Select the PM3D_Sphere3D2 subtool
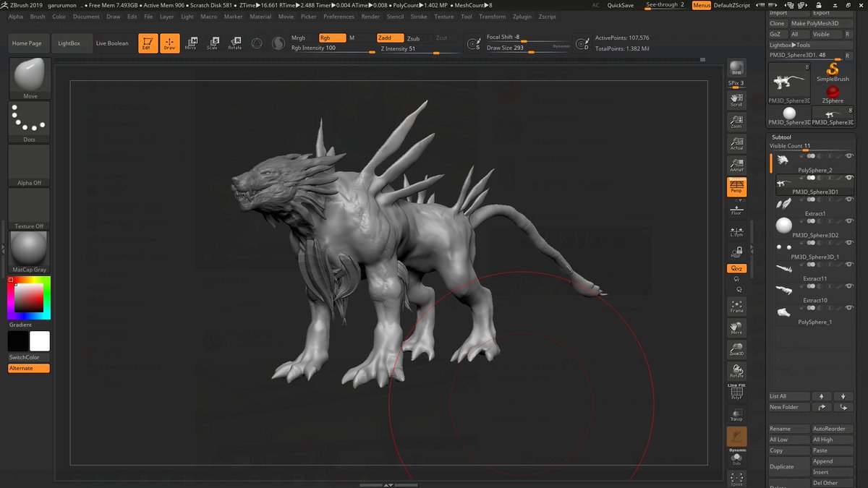The image size is (868, 488). pos(814,228)
